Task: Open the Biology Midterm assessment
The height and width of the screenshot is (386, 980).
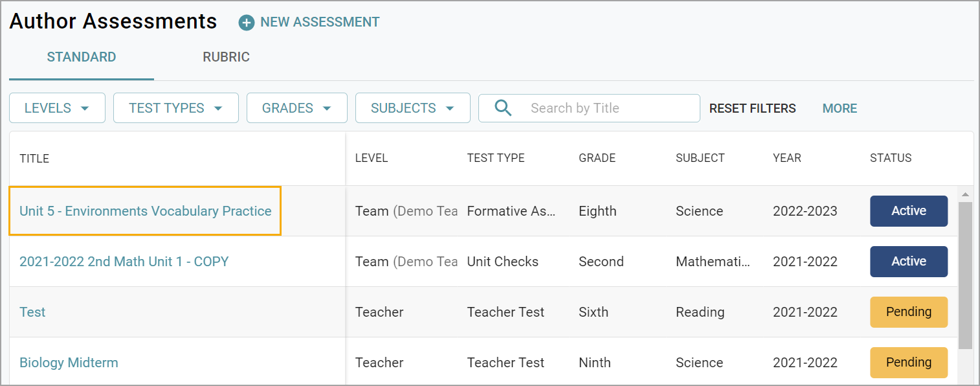Action: coord(69,363)
